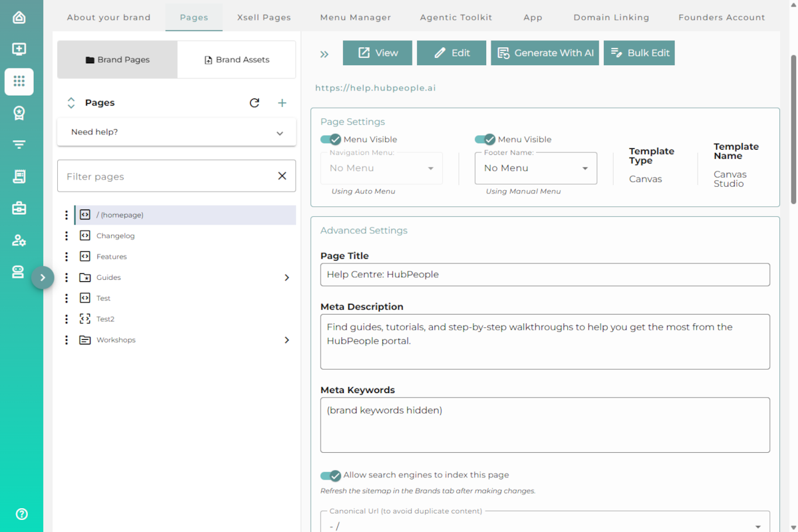Open the Footer Name dropdown
This screenshot has width=798, height=532.
(x=536, y=168)
